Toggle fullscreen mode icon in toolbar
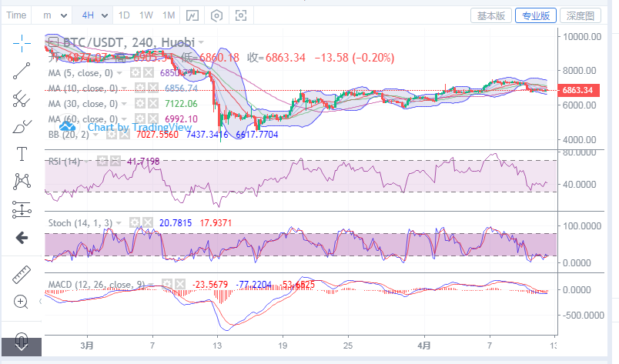The width and height of the screenshot is (619, 364). [242, 15]
